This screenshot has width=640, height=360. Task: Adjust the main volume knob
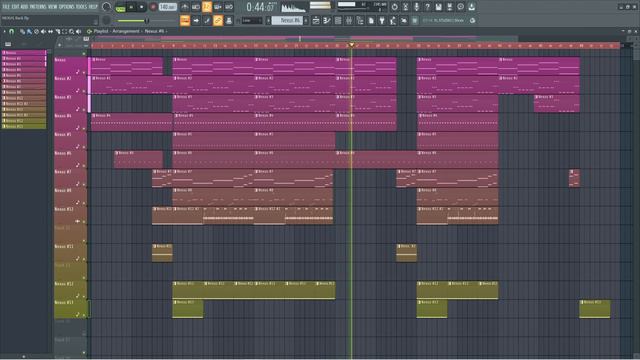[106, 7]
